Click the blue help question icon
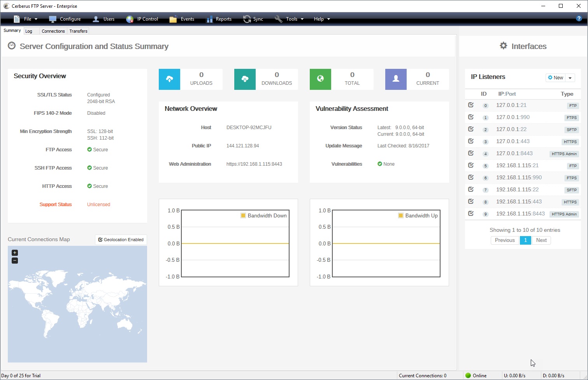This screenshot has height=380, width=588. (x=579, y=19)
